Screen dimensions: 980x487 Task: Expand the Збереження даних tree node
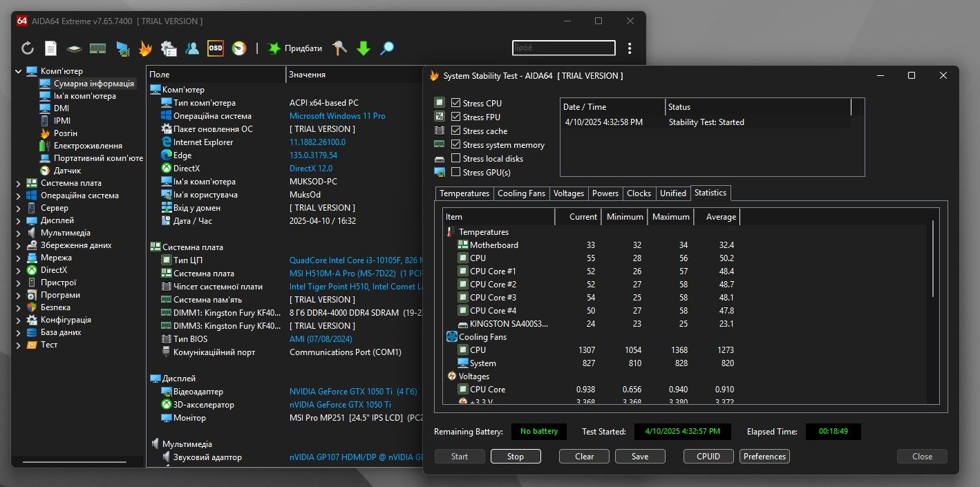(x=19, y=245)
